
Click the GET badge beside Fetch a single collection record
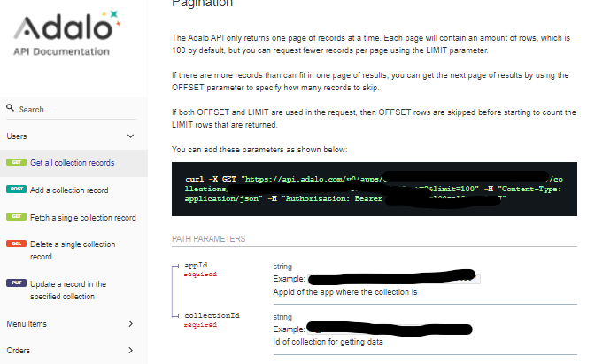click(x=16, y=216)
